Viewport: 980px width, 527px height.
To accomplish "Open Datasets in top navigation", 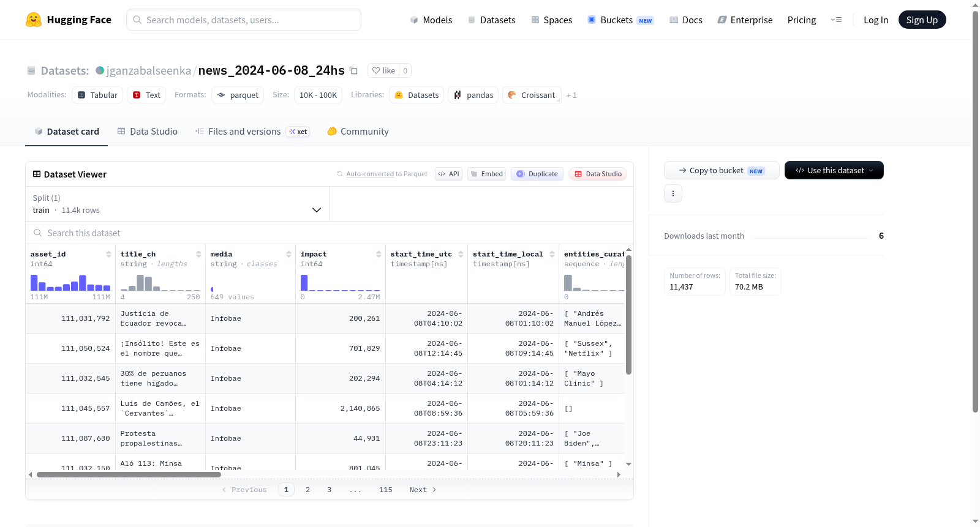I will click(491, 20).
